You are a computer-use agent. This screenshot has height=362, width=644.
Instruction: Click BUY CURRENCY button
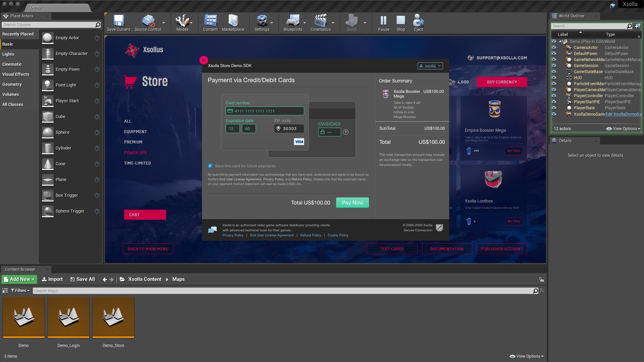(502, 82)
